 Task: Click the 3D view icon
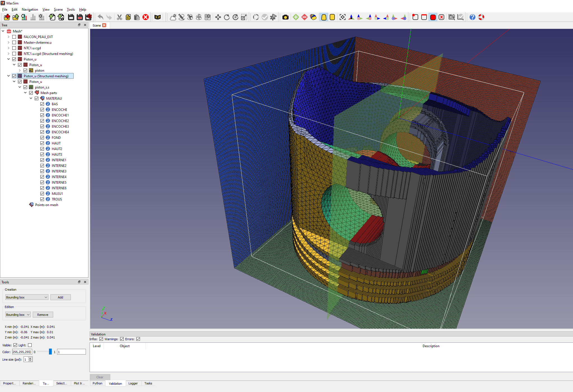tap(158, 17)
